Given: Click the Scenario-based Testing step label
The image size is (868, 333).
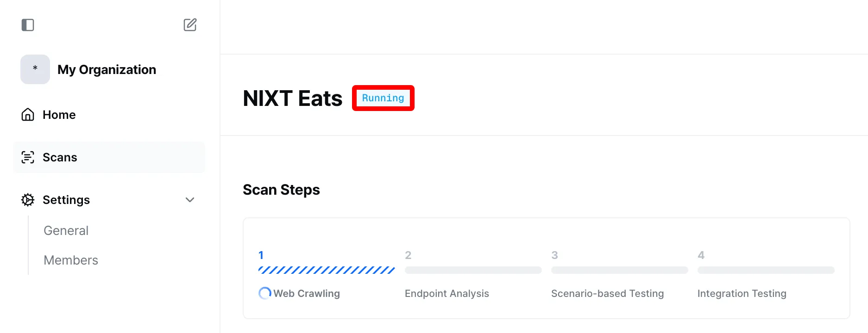Looking at the screenshot, I should (607, 293).
